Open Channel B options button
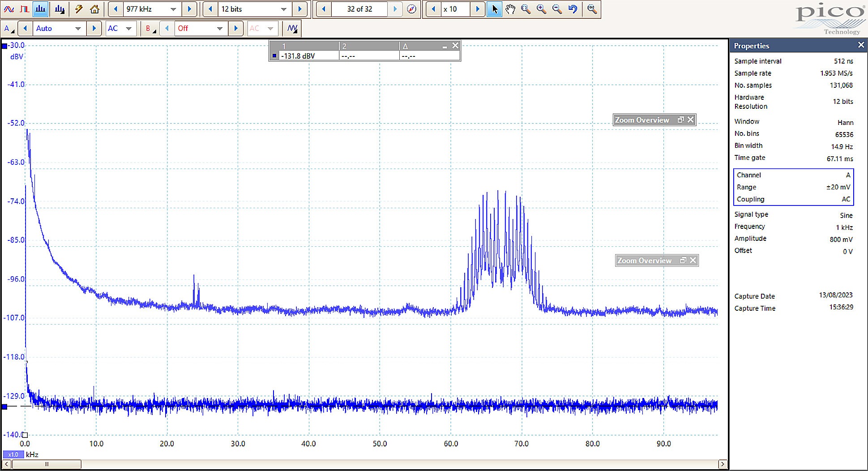This screenshot has width=868, height=471. tap(150, 28)
